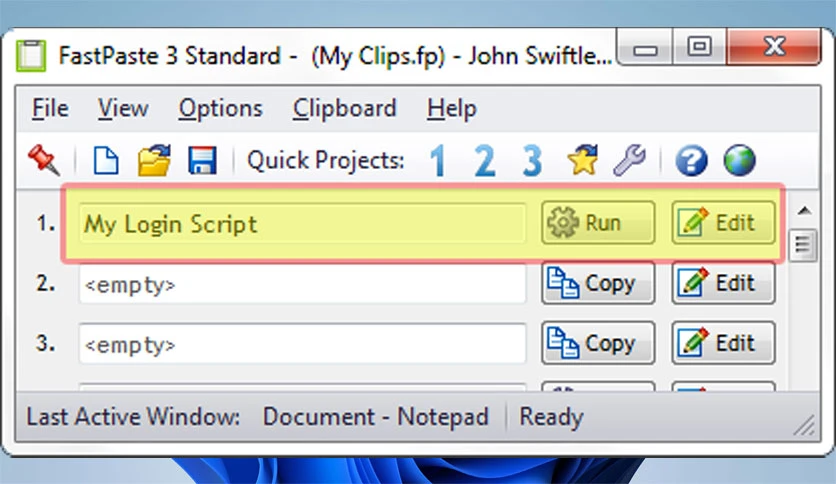836x484 pixels.
Task: Click the FastPaste application icon in title bar
Action: click(x=31, y=55)
